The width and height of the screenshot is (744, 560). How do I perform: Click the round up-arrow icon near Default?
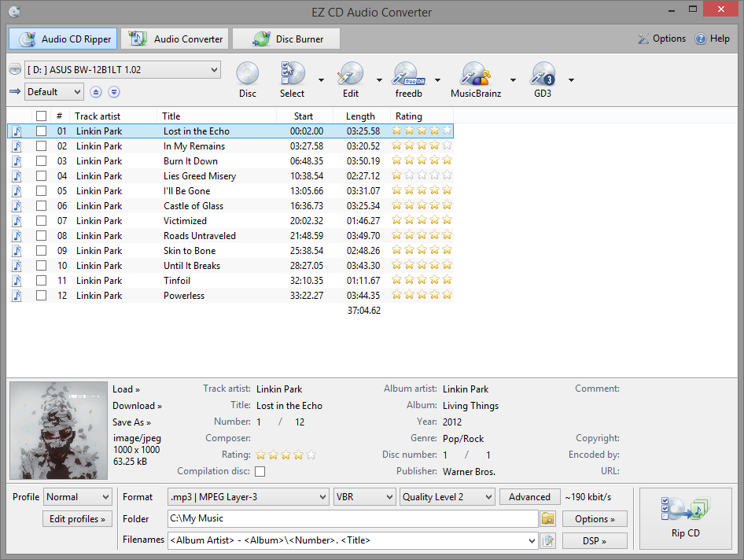tap(96, 92)
